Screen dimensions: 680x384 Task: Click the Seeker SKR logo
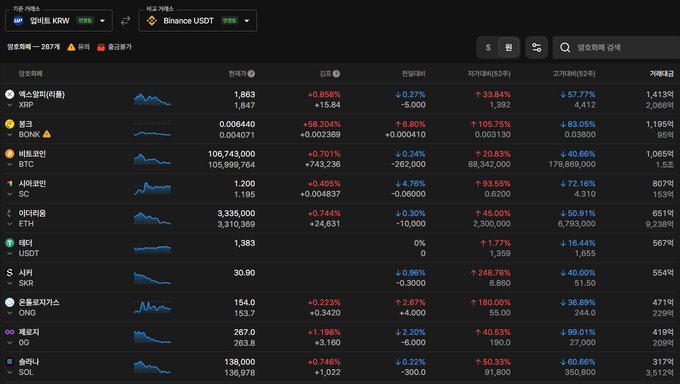click(x=10, y=272)
